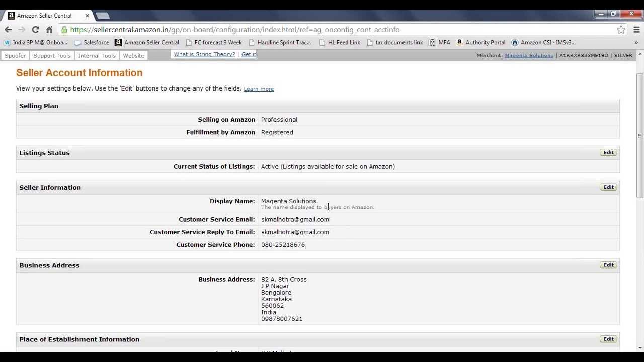Screen dimensions: 644x362
Task: Open Chrome menu hamburger icon
Action: coord(636,30)
